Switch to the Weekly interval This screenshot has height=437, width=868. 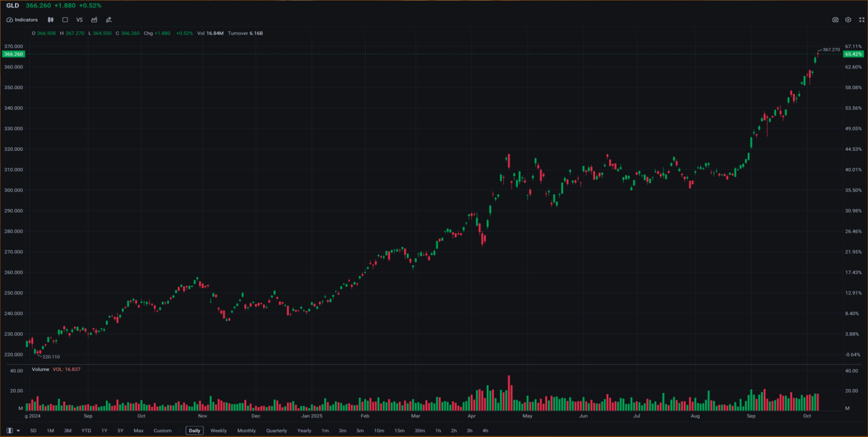coord(219,430)
